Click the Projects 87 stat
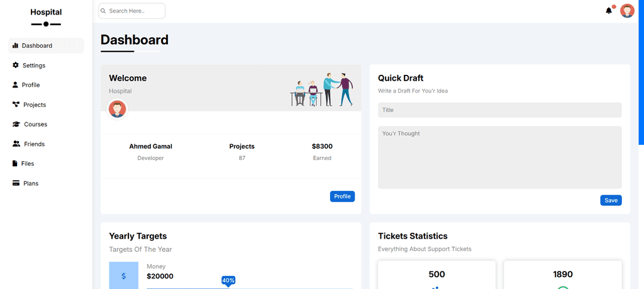Viewport: 644px width, 289px height. (242, 152)
